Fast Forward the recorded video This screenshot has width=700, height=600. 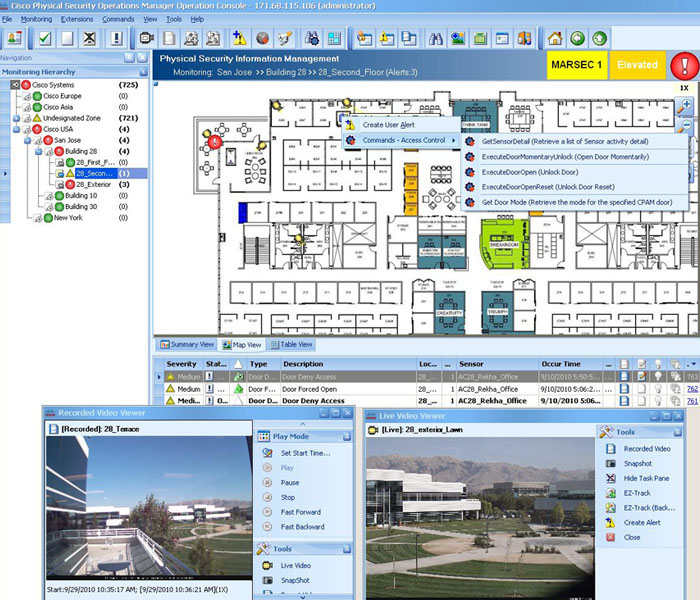[x=300, y=512]
